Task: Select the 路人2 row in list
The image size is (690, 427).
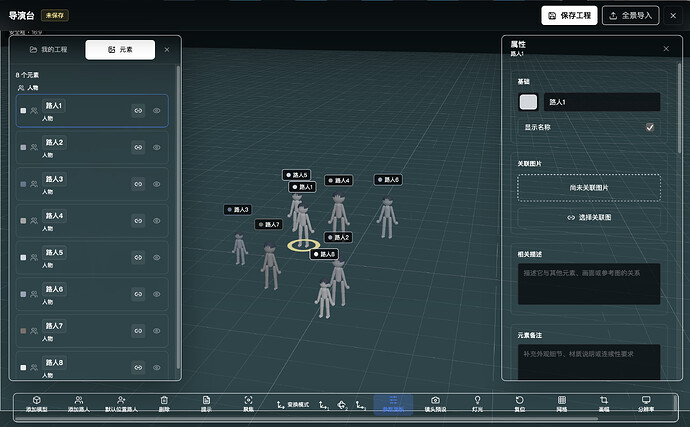Action: click(x=92, y=147)
